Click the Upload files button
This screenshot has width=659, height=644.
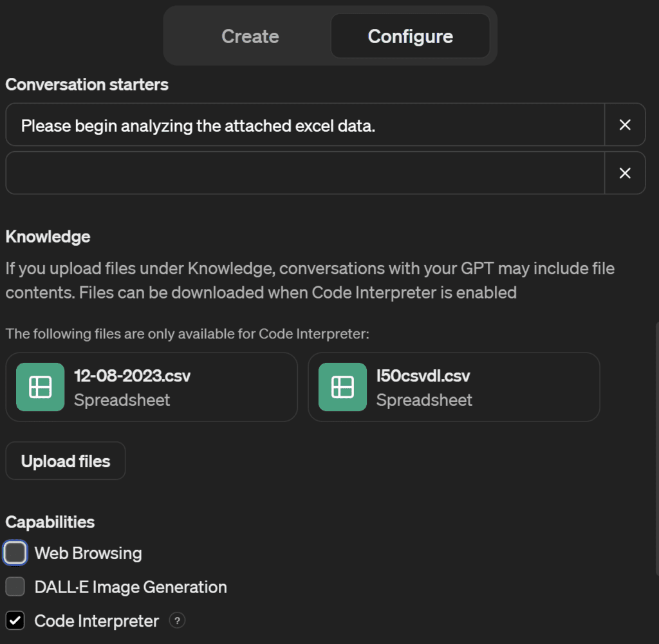point(65,461)
